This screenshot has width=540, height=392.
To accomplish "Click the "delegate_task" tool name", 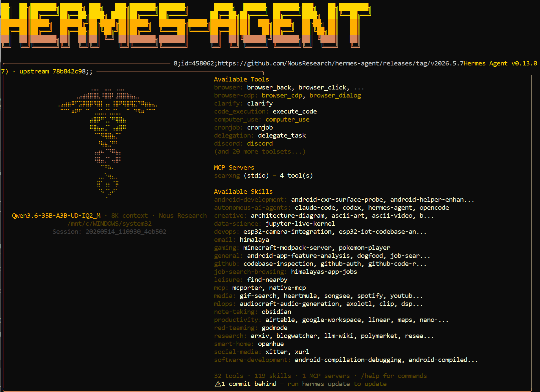I will (x=282, y=136).
